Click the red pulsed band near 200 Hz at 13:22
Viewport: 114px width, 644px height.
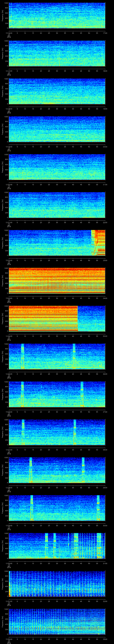pos(101,250)
